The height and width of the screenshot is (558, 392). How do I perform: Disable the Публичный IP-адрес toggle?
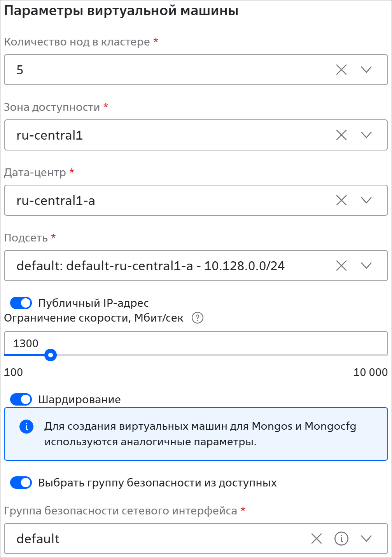coord(21,303)
